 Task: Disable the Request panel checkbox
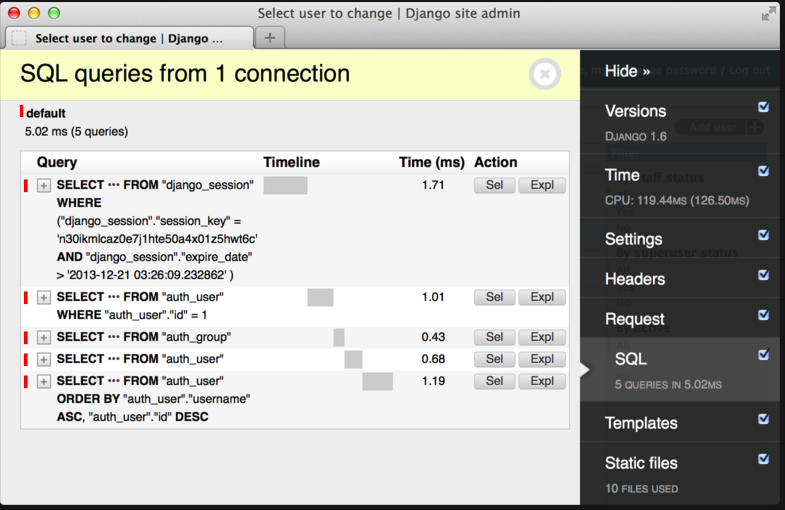point(763,315)
